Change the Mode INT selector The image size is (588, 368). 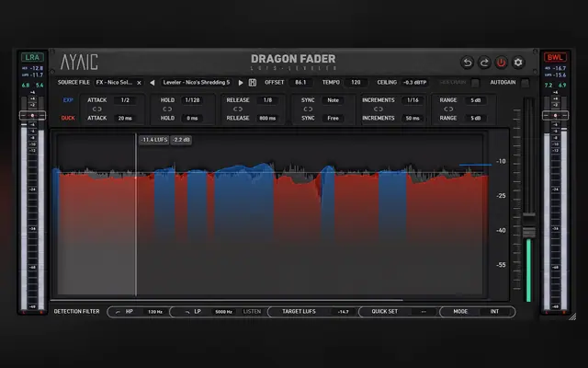pyautogui.click(x=494, y=312)
